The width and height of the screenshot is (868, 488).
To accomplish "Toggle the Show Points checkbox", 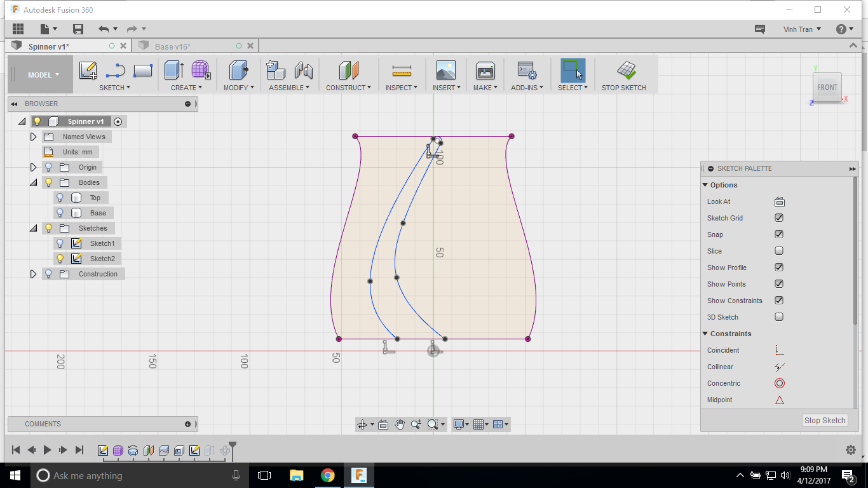I will (779, 284).
